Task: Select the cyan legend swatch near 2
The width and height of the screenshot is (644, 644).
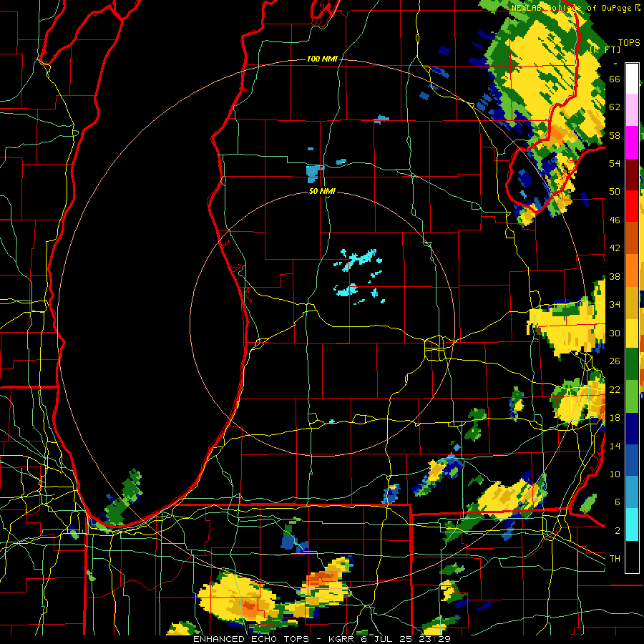Action: coord(632,525)
